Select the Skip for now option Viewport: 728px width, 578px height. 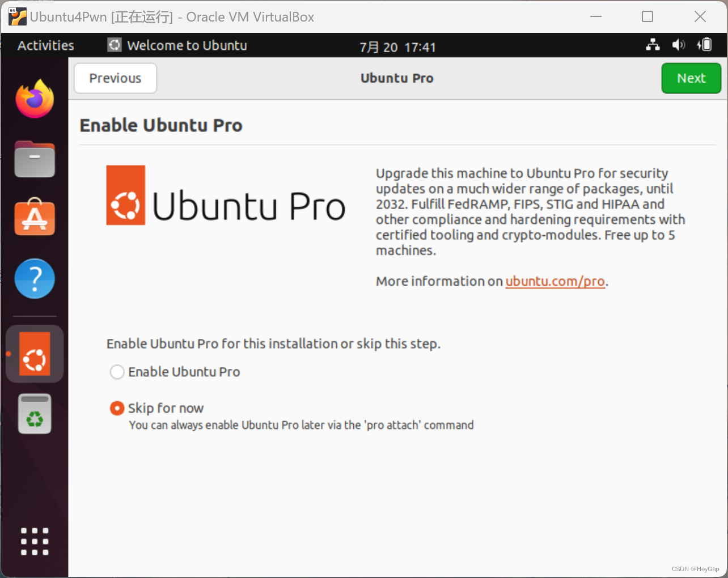coord(117,408)
